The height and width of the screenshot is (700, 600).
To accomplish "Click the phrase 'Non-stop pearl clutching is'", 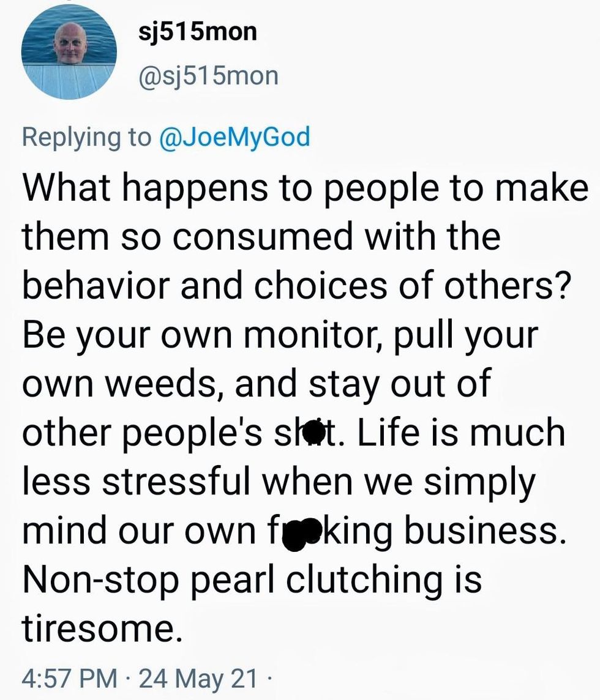I will tap(251, 578).
